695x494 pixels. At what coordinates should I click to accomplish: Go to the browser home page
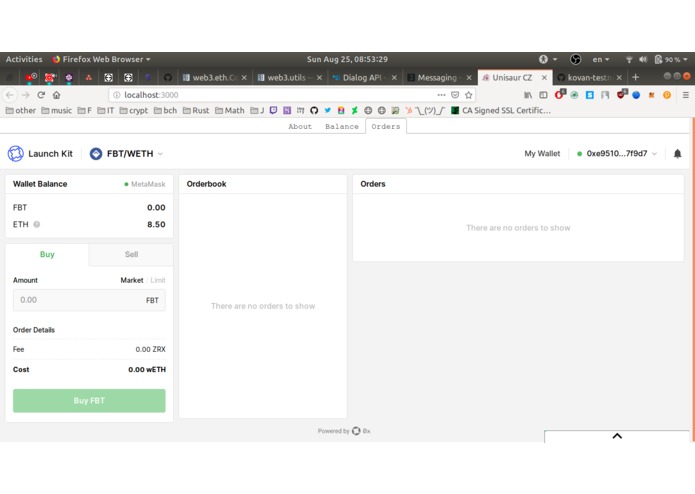point(56,95)
